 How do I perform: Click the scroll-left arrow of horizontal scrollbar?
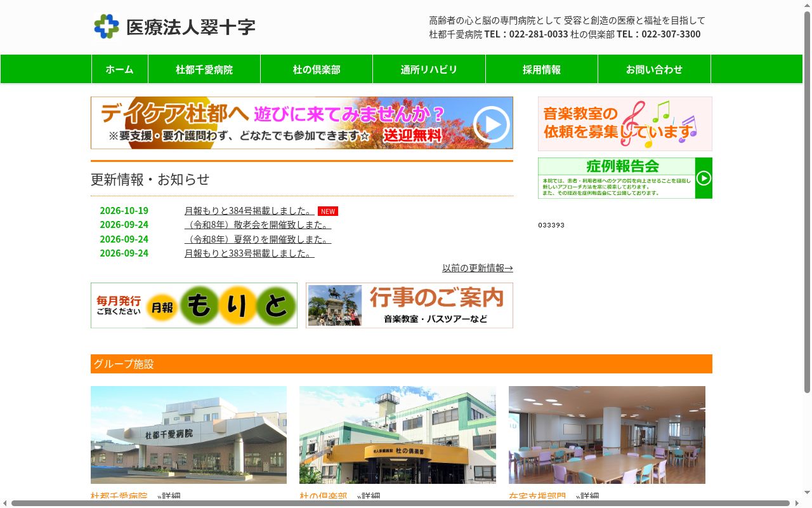(5, 504)
